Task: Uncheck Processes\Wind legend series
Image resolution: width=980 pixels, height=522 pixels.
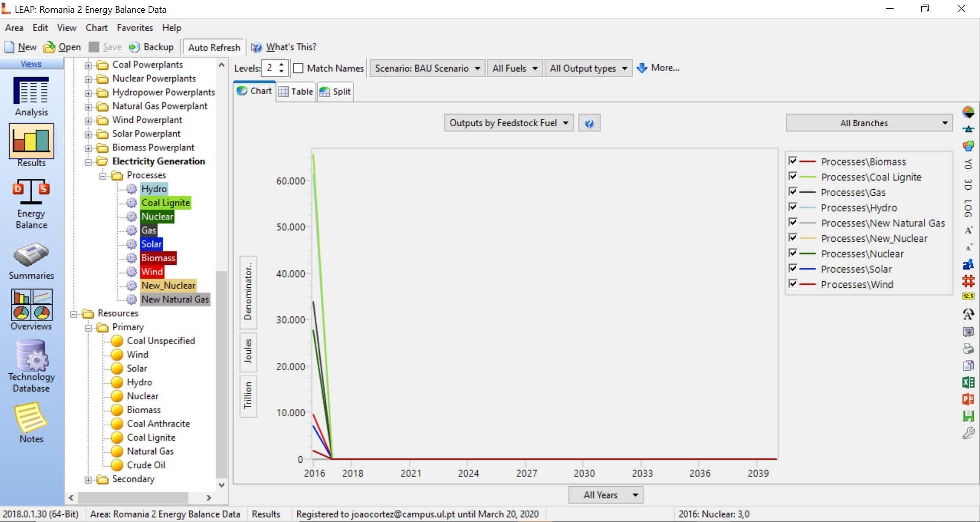Action: click(793, 284)
